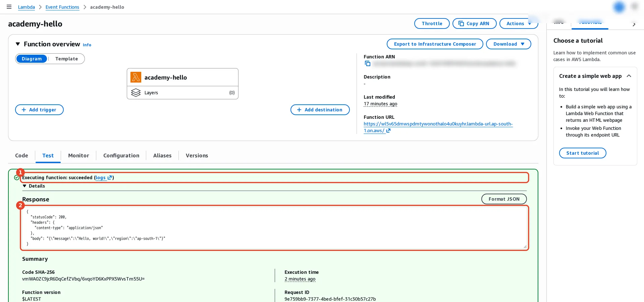This screenshot has width=644, height=302.
Task: Click inside the Response JSON text area
Action: 274,228
